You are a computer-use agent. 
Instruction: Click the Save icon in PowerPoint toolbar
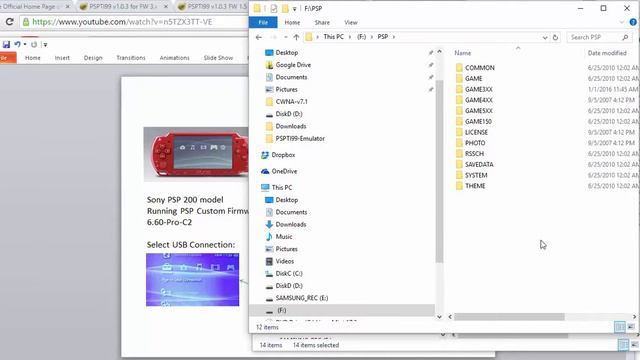tap(6, 44)
